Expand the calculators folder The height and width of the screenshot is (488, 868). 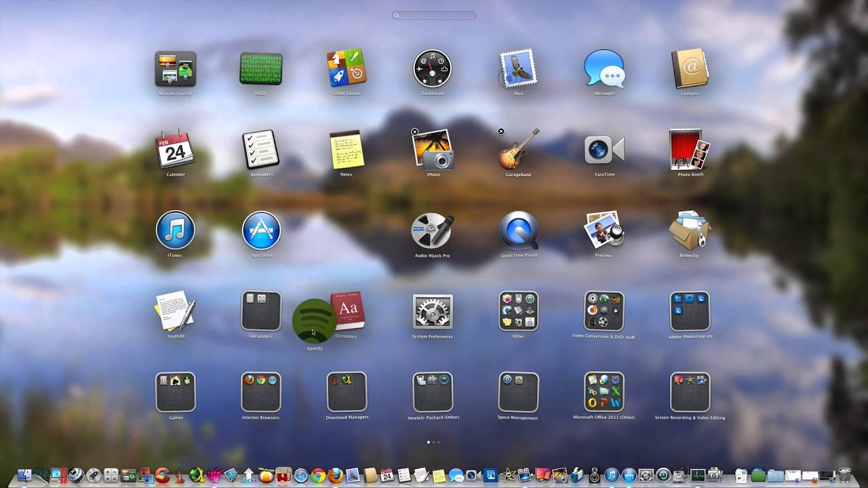tap(261, 311)
